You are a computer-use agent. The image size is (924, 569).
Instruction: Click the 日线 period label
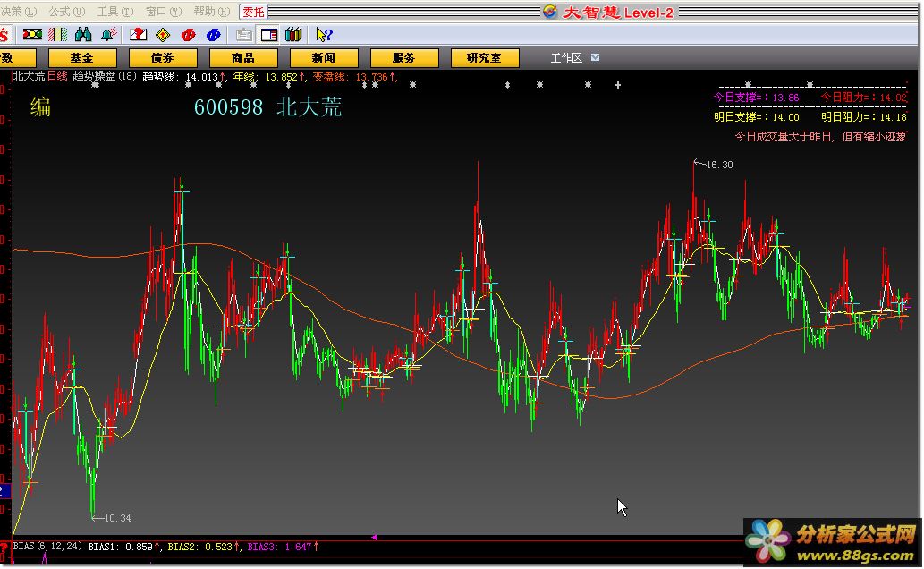coord(57,76)
